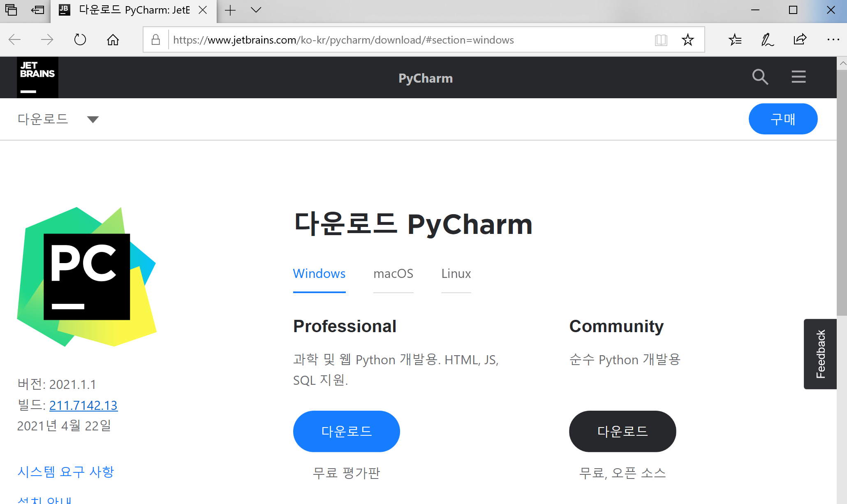847x504 pixels.
Task: Go to the browser home page icon
Action: point(113,40)
